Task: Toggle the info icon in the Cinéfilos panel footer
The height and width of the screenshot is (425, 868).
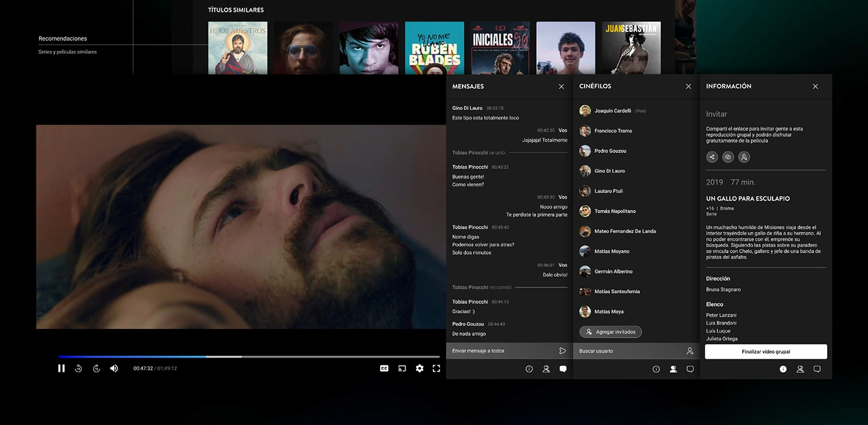Action: tap(656, 369)
